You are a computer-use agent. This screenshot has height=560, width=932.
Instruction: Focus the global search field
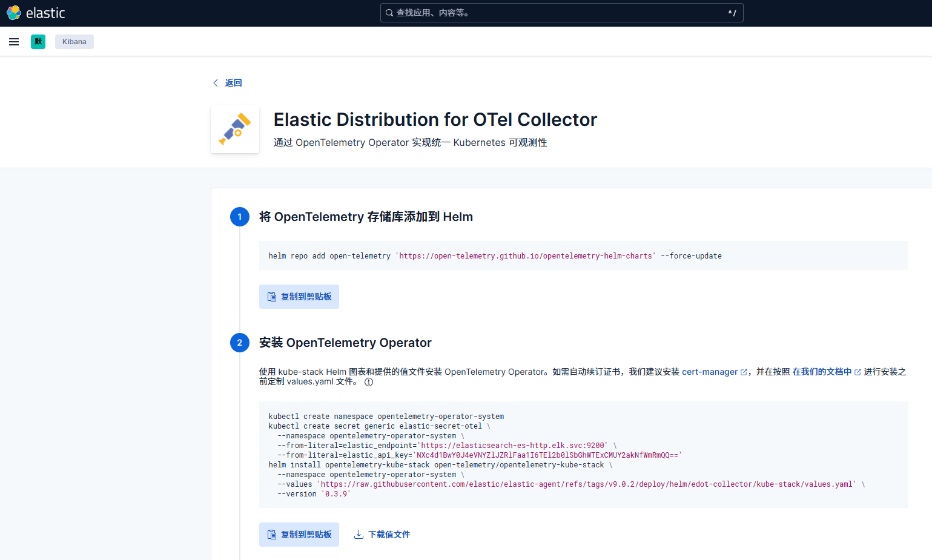click(x=561, y=13)
